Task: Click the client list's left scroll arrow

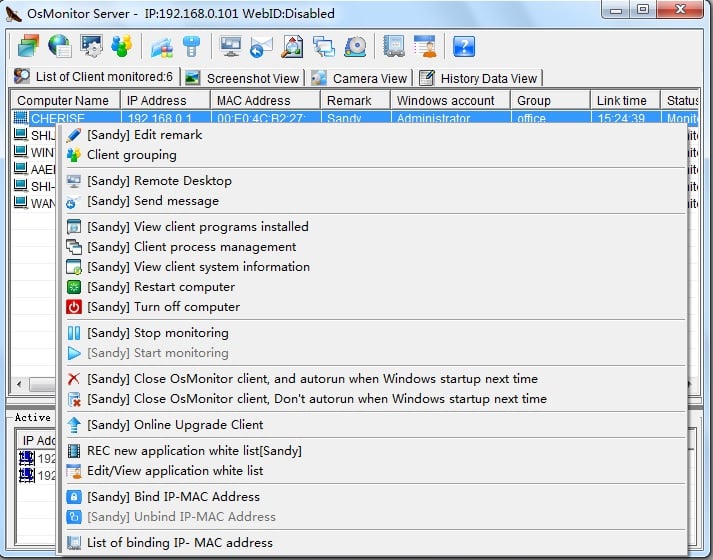Action: point(19,385)
